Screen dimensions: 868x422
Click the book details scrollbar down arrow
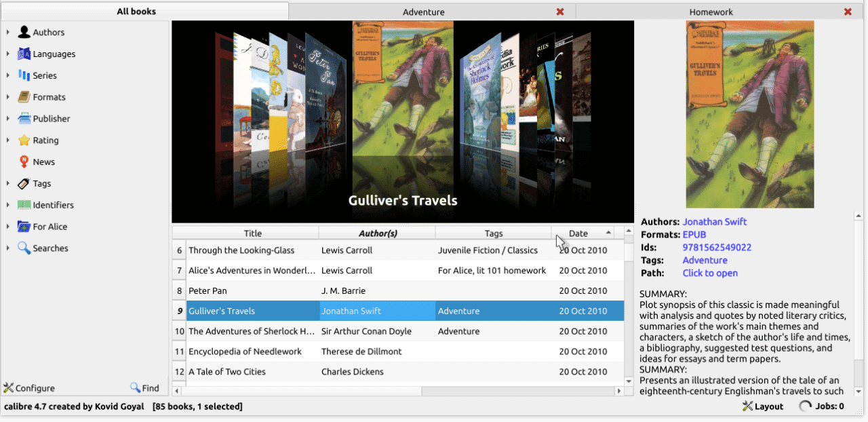tap(859, 391)
